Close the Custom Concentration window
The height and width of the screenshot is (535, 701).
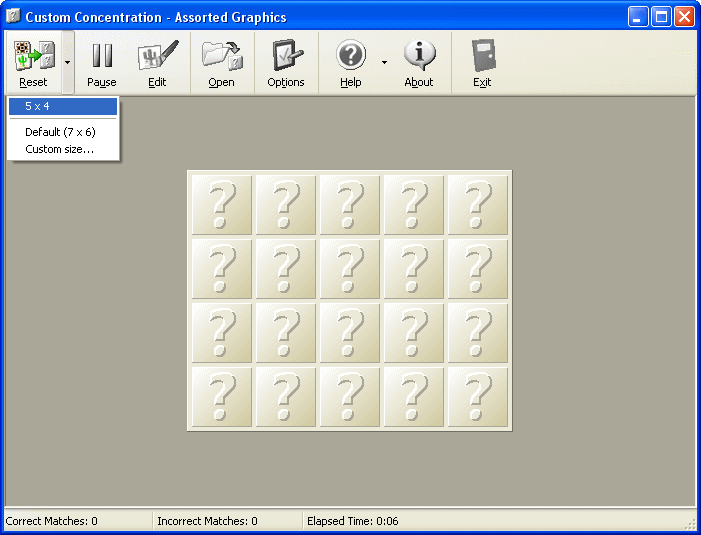pos(684,17)
